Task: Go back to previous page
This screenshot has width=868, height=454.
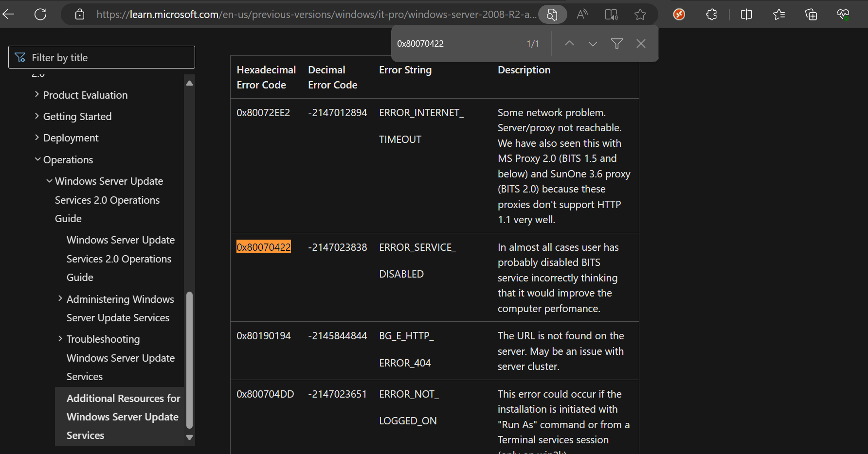Action: (8, 15)
